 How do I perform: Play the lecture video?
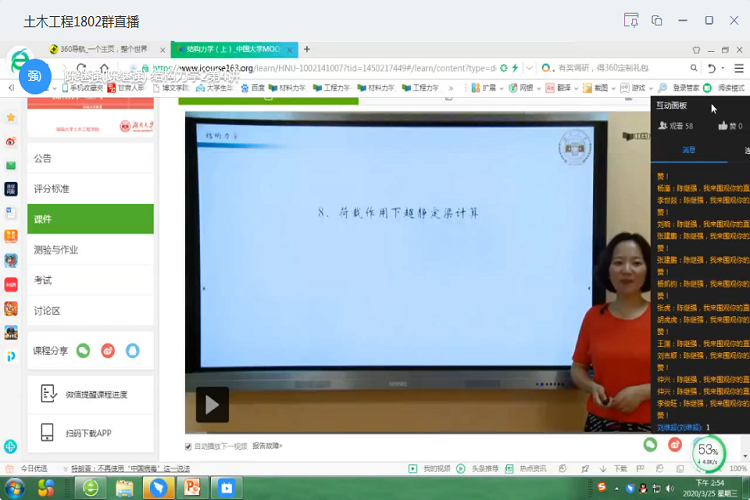211,405
